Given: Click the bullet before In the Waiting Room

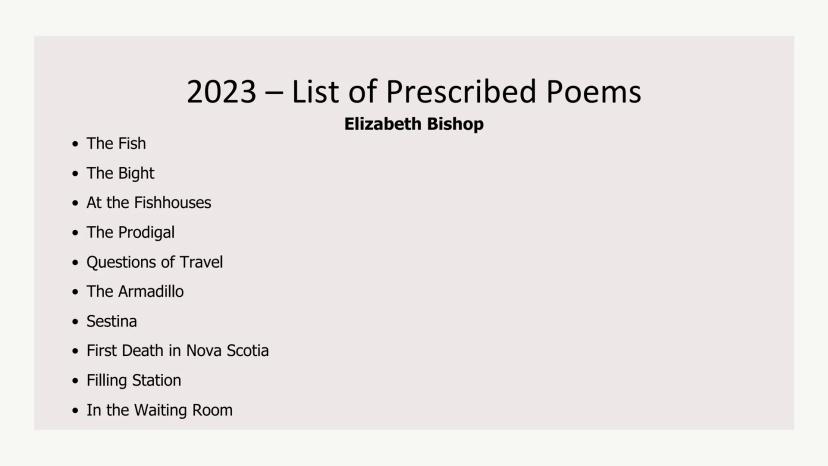Looking at the screenshot, I should tap(75, 411).
